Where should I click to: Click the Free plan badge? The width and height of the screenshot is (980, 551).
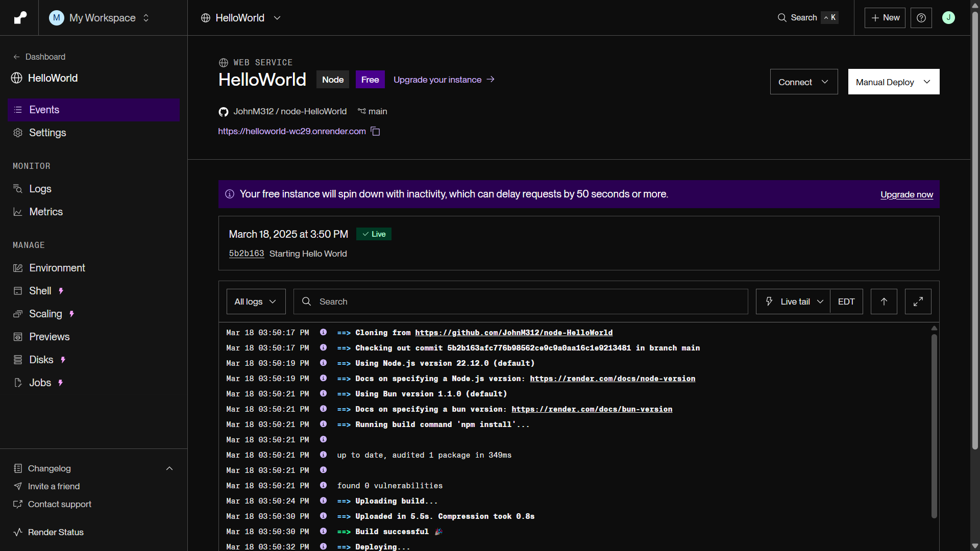coord(370,80)
